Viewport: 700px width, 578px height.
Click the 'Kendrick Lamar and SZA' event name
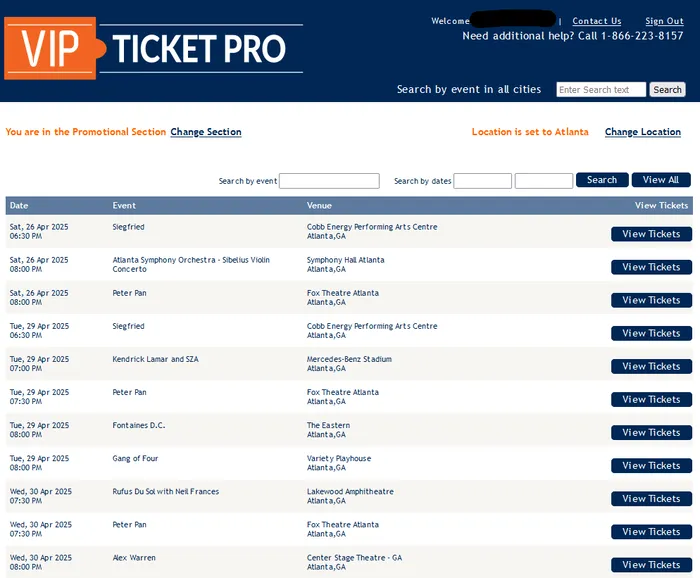[x=155, y=359]
